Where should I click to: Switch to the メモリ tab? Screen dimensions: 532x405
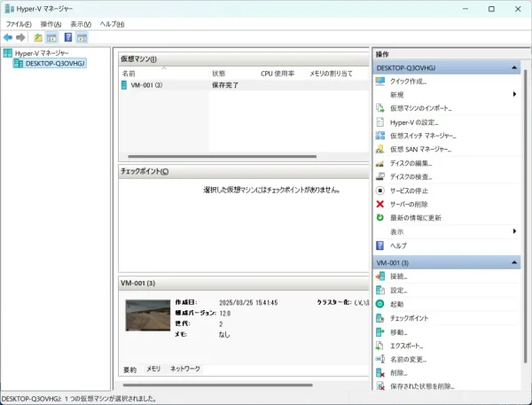click(x=153, y=369)
